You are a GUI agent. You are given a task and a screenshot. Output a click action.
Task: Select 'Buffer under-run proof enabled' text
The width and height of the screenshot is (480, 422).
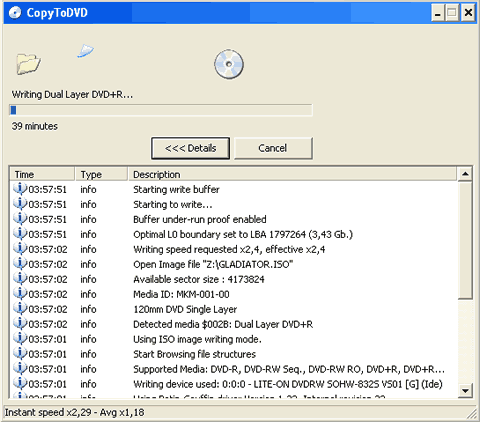point(200,219)
